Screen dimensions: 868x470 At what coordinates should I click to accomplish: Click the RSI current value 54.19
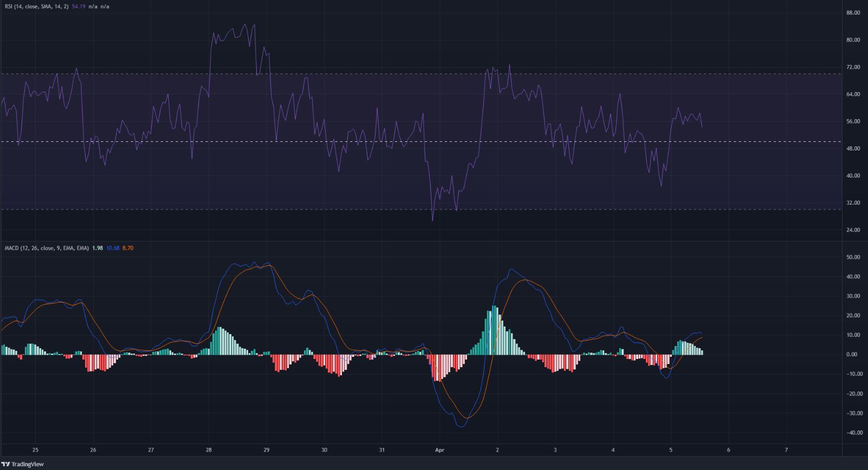point(79,6)
